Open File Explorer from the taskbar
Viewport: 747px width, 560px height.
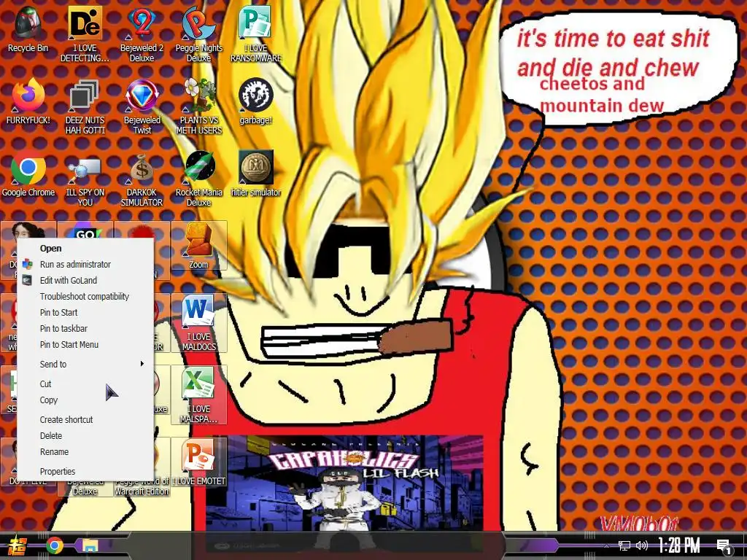(x=90, y=545)
